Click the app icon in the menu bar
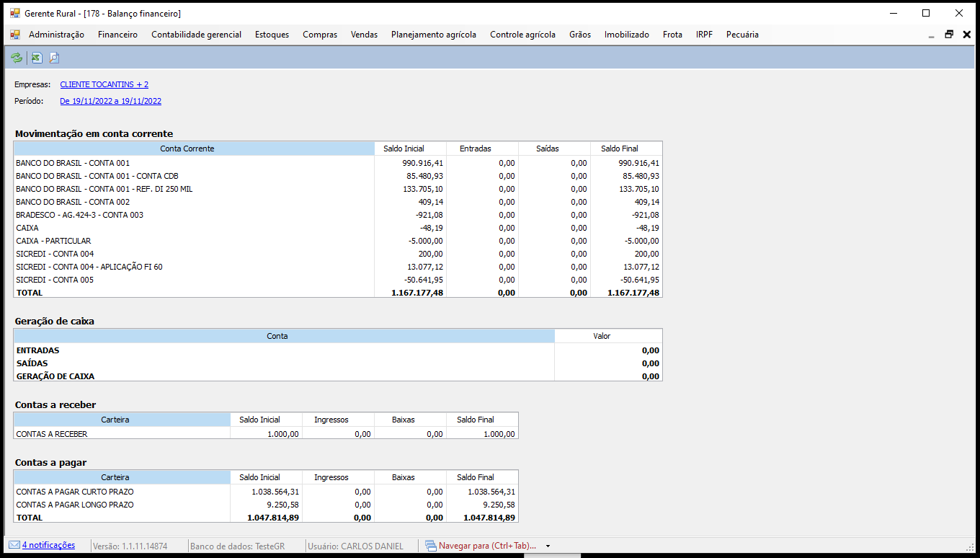Viewport: 980px width, 558px height. [x=15, y=35]
